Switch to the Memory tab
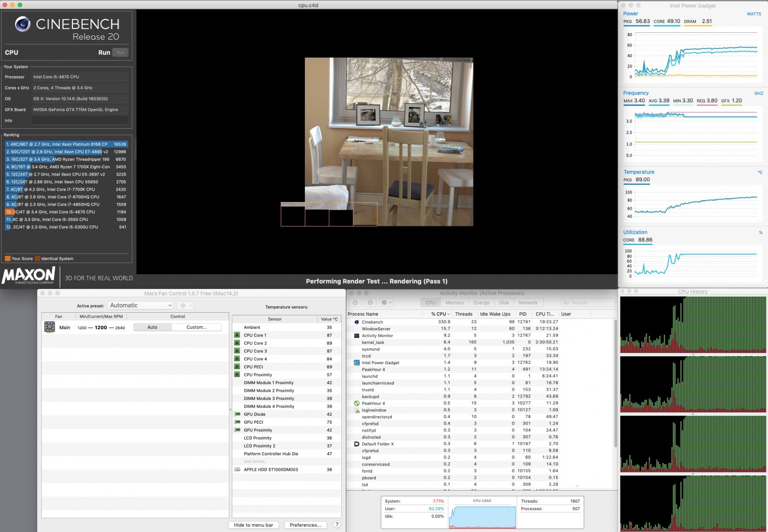Viewport: 768px width, 532px height. tap(455, 303)
